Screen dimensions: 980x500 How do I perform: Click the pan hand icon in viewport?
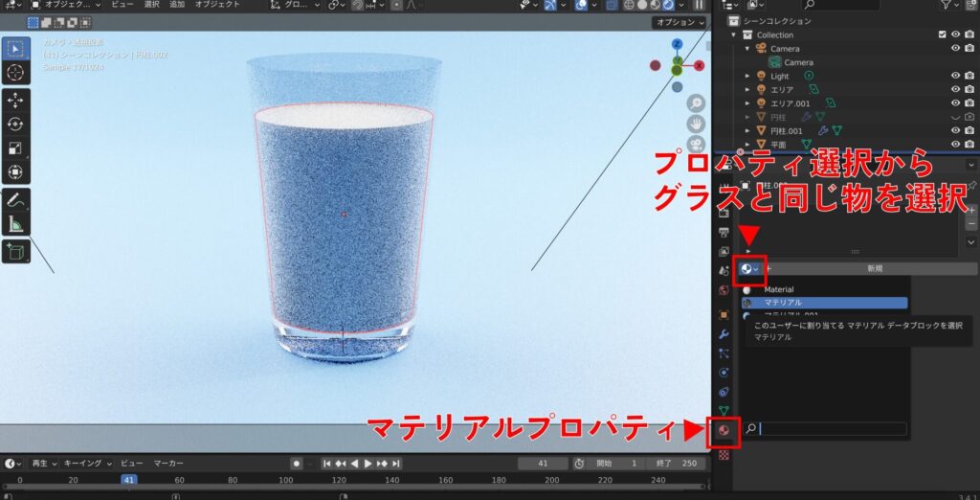pos(696,123)
